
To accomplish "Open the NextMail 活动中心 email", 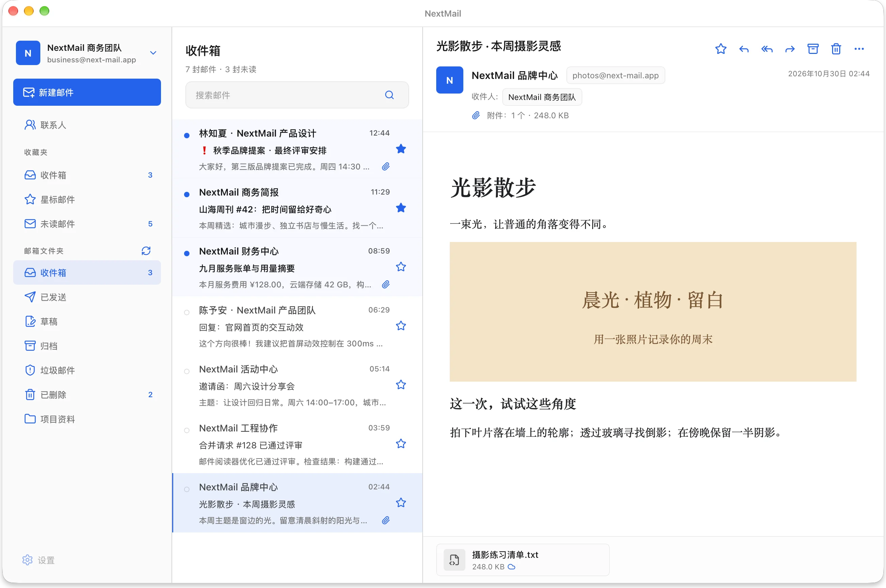I will [x=297, y=385].
